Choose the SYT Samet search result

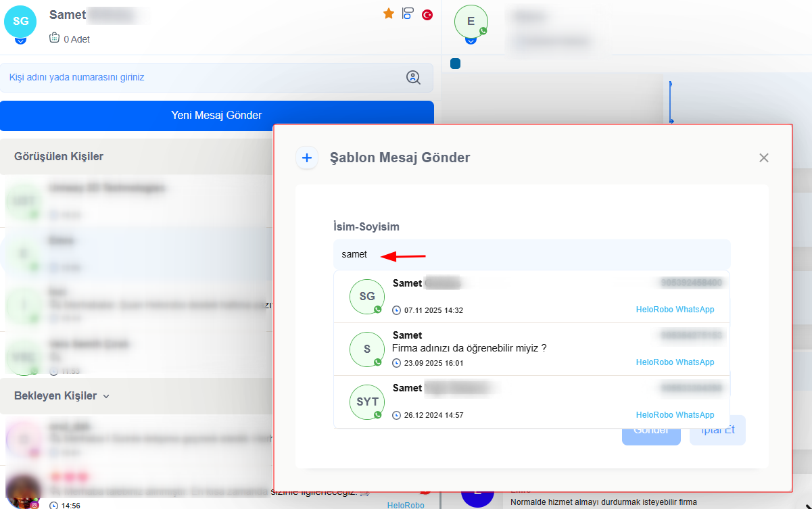[531, 402]
